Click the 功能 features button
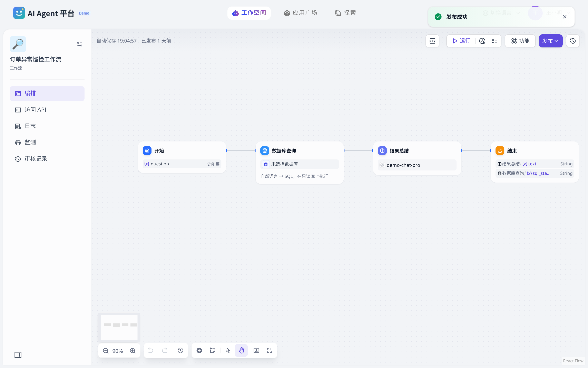 point(520,41)
